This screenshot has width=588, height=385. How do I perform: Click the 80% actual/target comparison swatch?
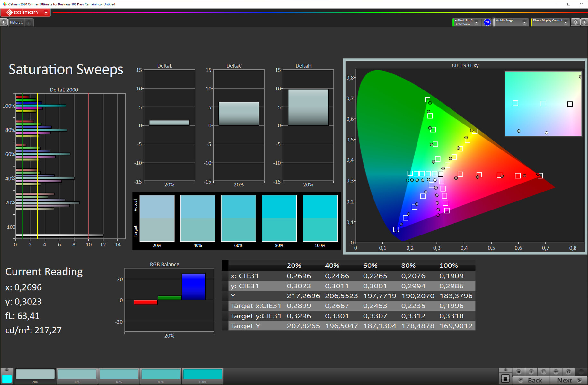[279, 218]
